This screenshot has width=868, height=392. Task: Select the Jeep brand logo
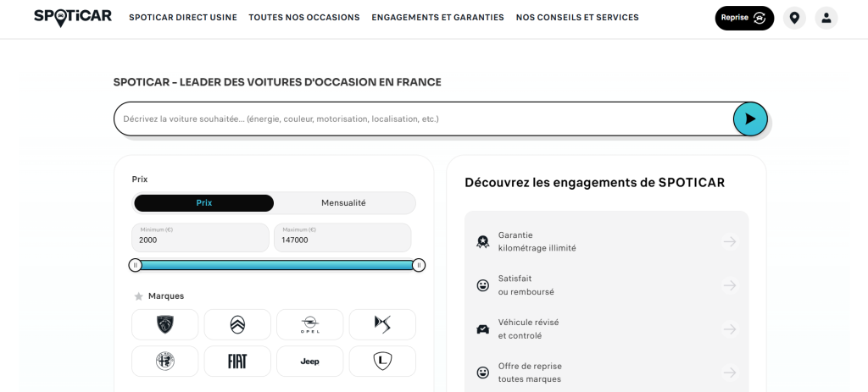click(x=310, y=361)
